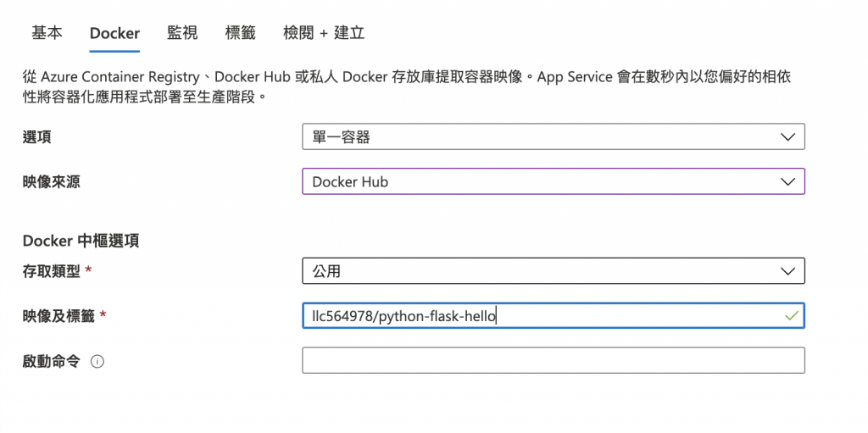Click the 啟動命令 label text
Viewport: 868px width, 433px height.
point(52,362)
